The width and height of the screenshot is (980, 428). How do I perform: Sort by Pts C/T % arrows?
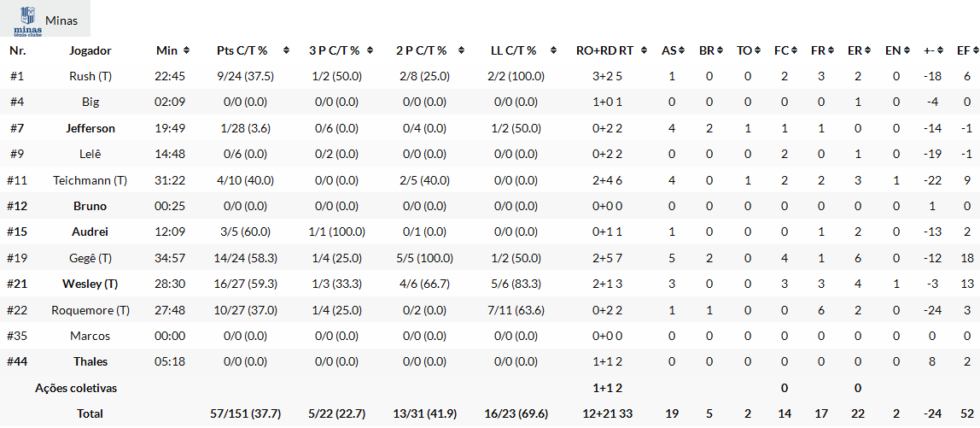287,51
